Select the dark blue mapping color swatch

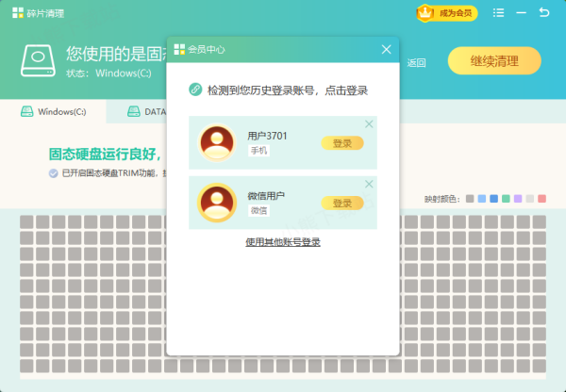point(493,199)
